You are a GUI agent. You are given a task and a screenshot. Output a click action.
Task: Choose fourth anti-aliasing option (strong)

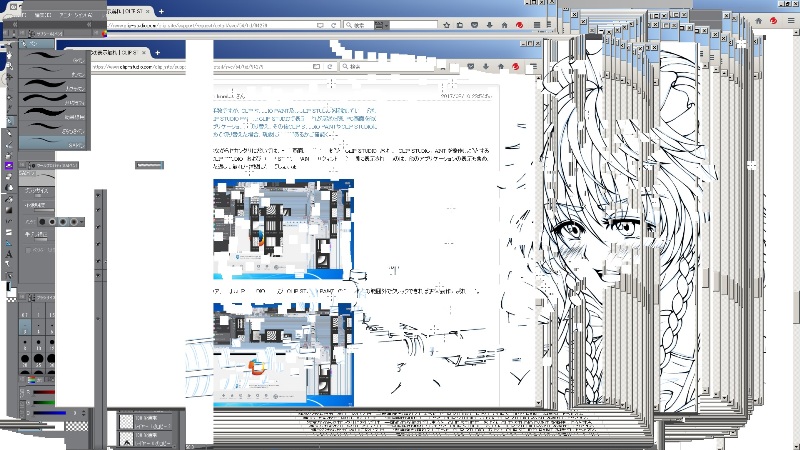tap(73, 222)
